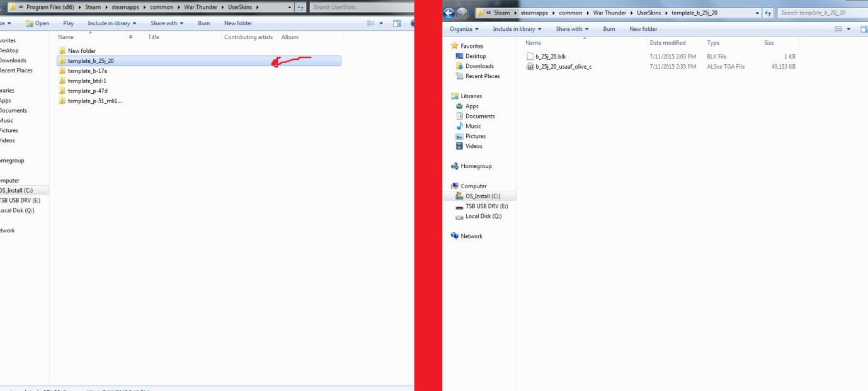Viewport: 868px width, 391px height.
Task: Click the Videos library icon in right window
Action: point(459,147)
